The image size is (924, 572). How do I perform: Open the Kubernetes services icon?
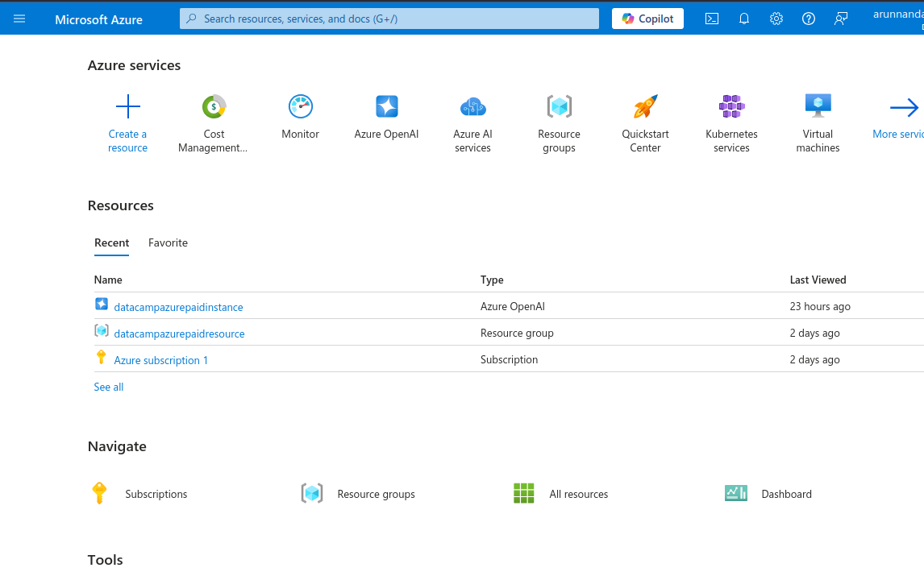pyautogui.click(x=731, y=106)
